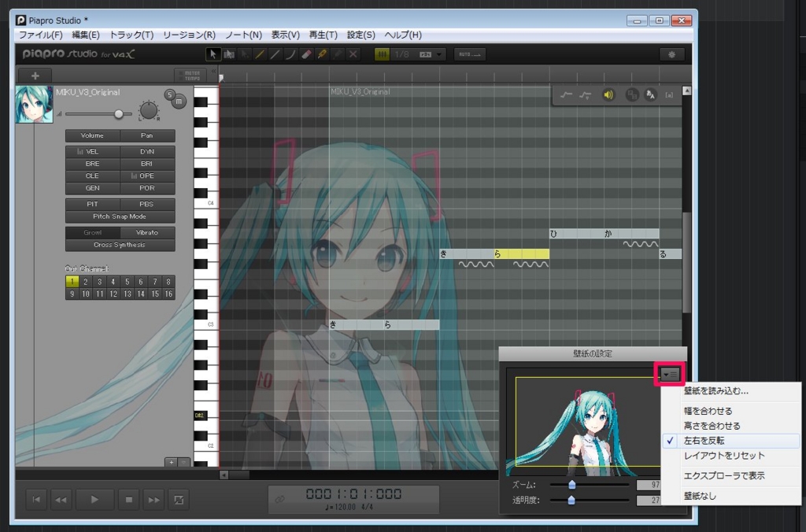Mute the MIKU_V3_Original track
Viewport: 806px width, 532px height.
tap(179, 102)
